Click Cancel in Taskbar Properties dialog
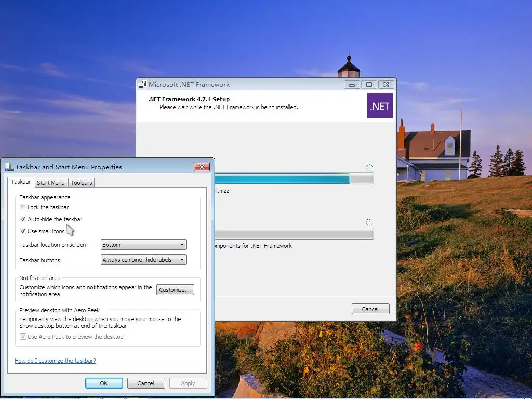532x399 pixels. pos(146,383)
